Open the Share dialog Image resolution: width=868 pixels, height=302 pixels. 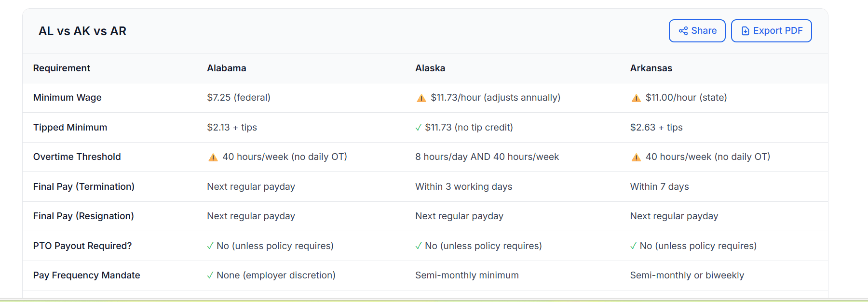[x=697, y=30]
